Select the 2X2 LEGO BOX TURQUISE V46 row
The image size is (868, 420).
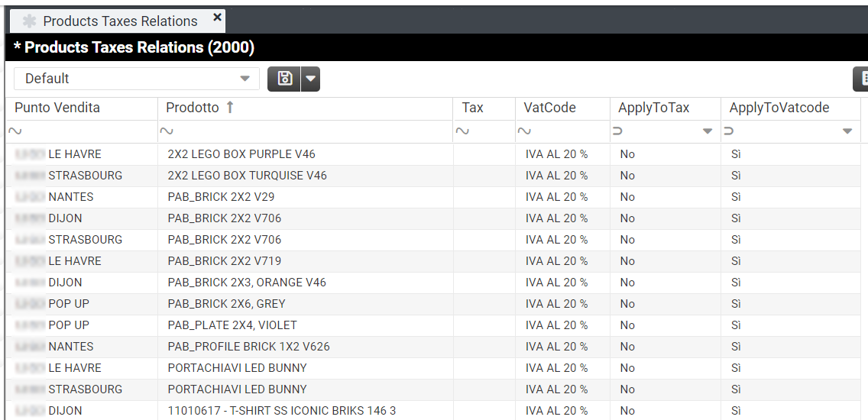247,176
